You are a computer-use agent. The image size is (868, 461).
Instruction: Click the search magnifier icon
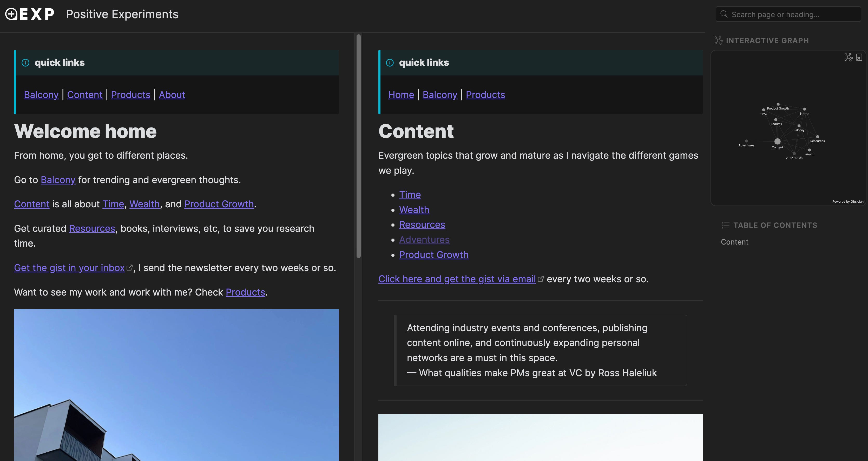pos(724,14)
